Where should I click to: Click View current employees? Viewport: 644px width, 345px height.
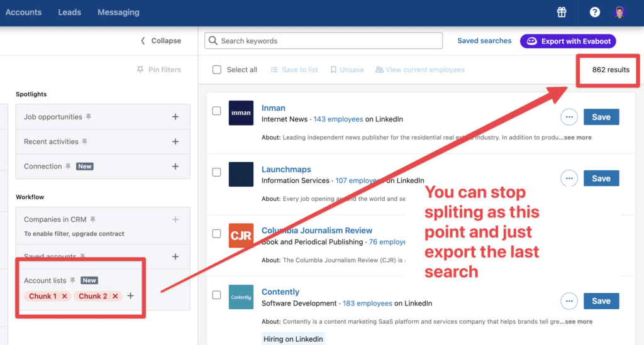point(420,70)
